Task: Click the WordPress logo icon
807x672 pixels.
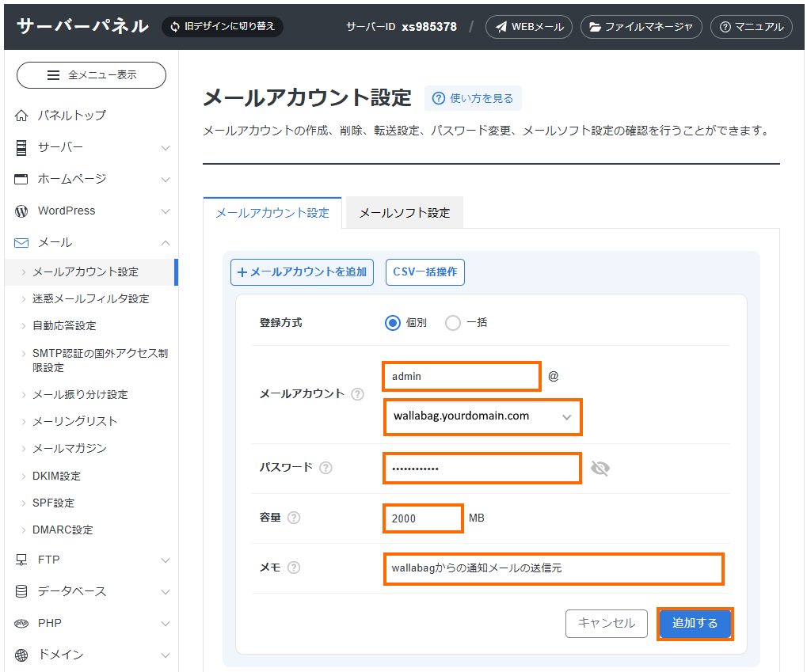Action: pyautogui.click(x=21, y=211)
